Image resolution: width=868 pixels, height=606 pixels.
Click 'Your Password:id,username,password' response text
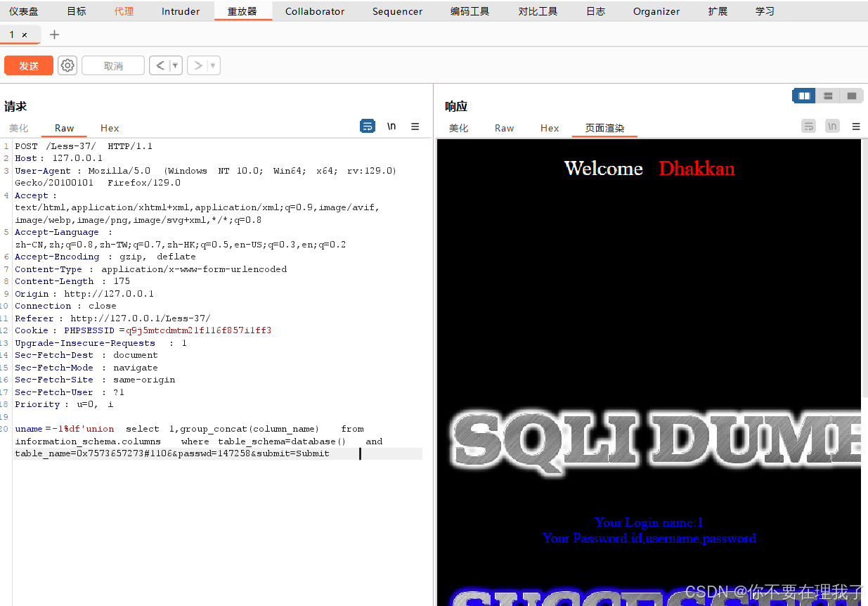pos(649,538)
